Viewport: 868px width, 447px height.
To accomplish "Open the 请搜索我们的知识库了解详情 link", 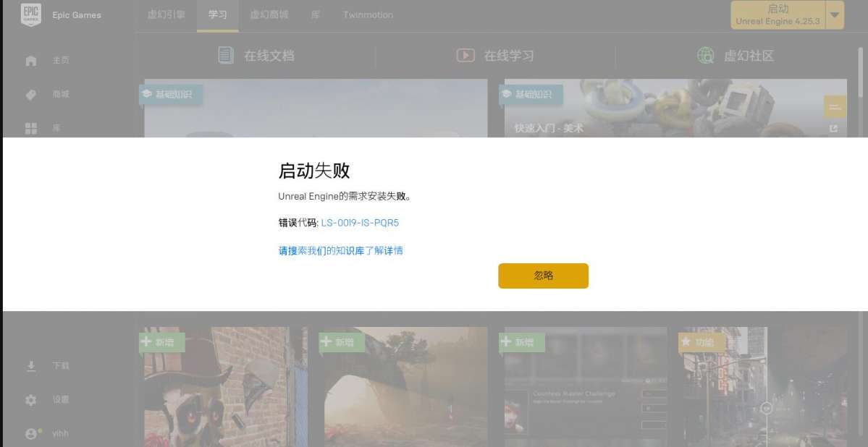I will [340, 250].
